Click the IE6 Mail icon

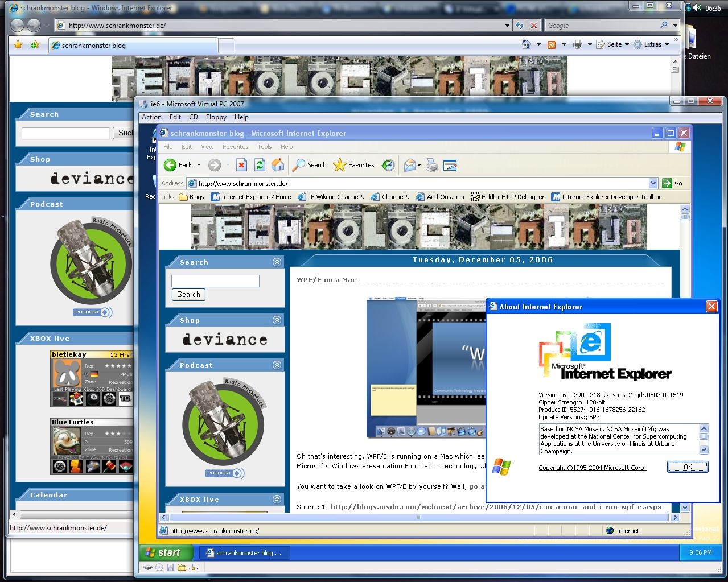point(409,165)
